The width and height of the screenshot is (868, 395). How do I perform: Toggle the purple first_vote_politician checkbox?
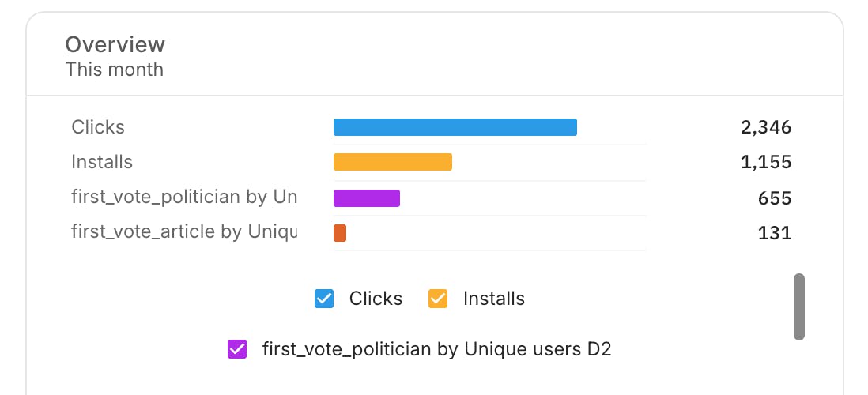[x=237, y=350]
